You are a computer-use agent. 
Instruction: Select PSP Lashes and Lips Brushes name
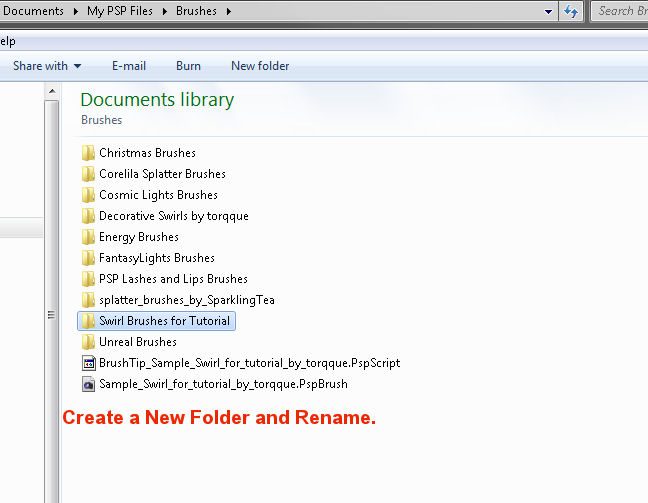[x=174, y=279]
